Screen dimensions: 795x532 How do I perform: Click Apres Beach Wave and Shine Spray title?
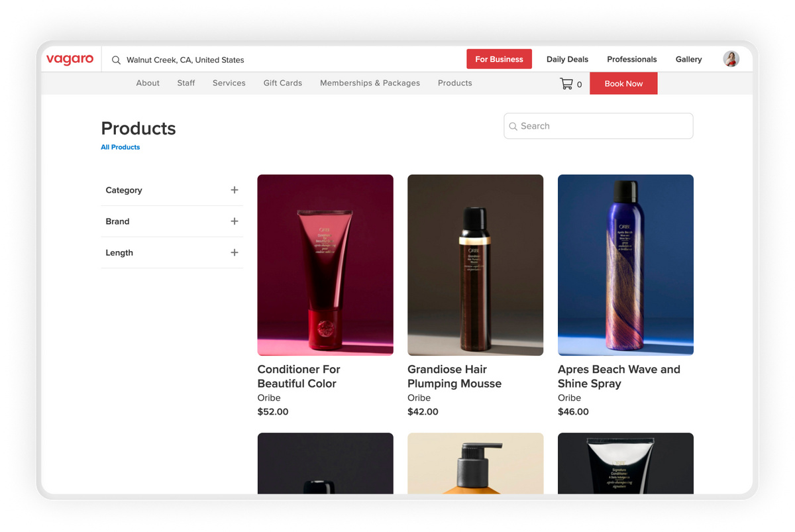click(x=619, y=376)
